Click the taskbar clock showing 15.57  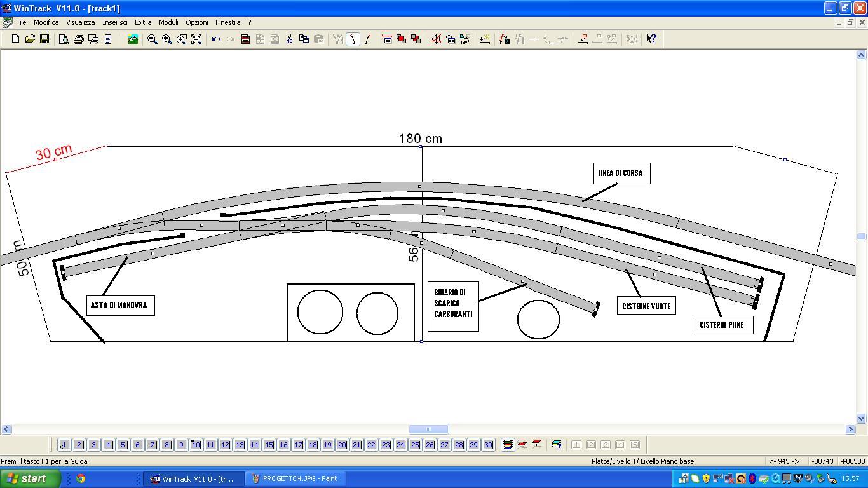[850, 478]
